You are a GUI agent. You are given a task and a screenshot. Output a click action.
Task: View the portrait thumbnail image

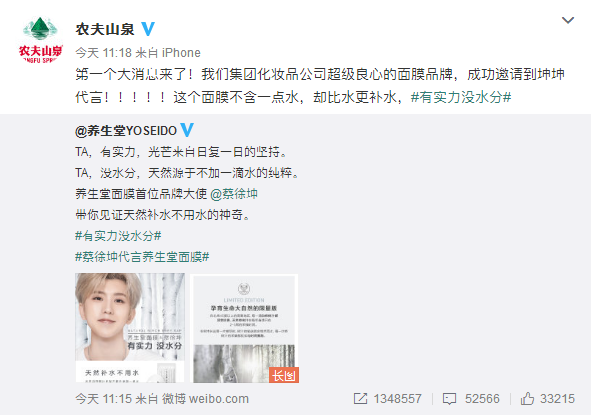click(130, 328)
